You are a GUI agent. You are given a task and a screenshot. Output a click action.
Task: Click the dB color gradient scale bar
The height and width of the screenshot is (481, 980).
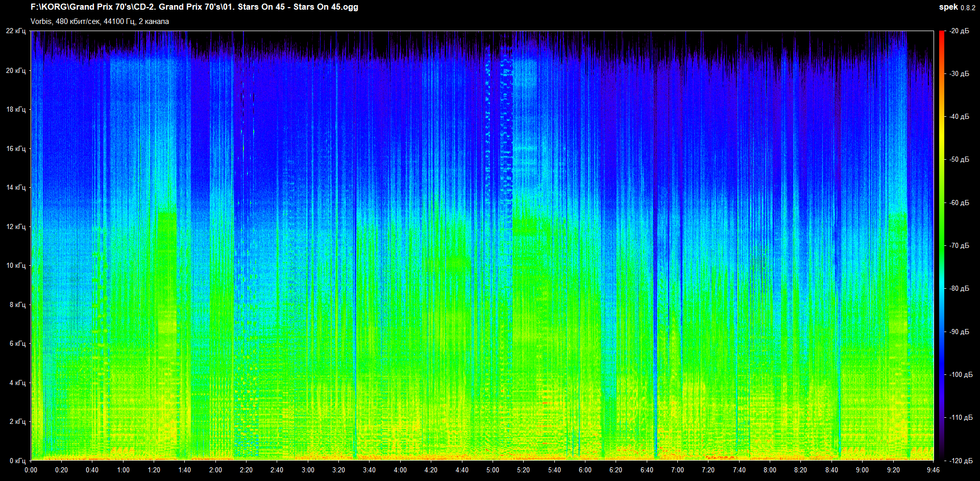pos(942,245)
